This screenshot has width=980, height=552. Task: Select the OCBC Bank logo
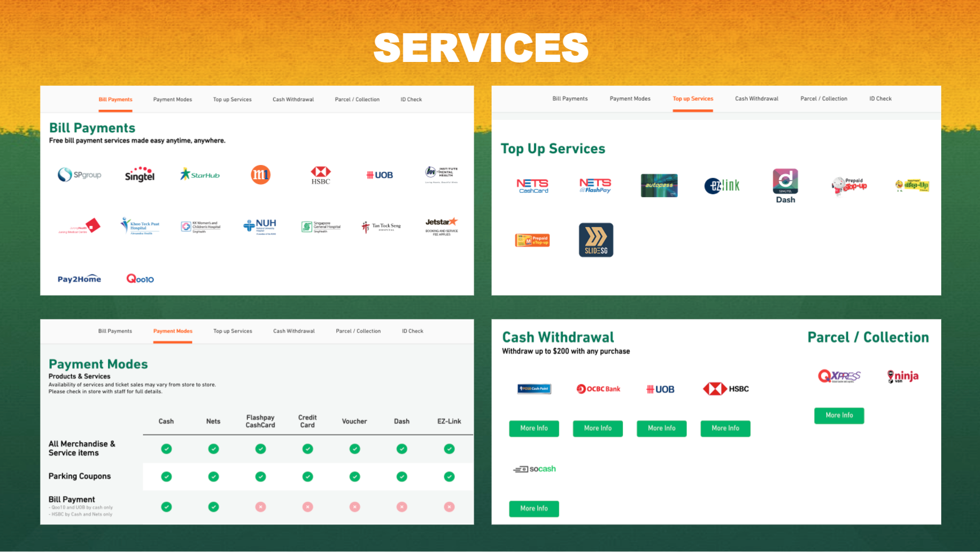[x=598, y=389]
